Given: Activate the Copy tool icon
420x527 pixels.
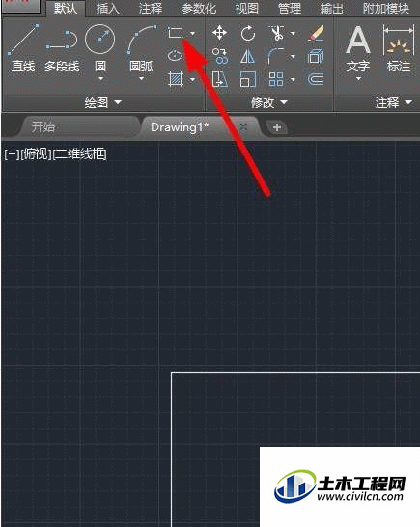Looking at the screenshot, I should click(219, 56).
